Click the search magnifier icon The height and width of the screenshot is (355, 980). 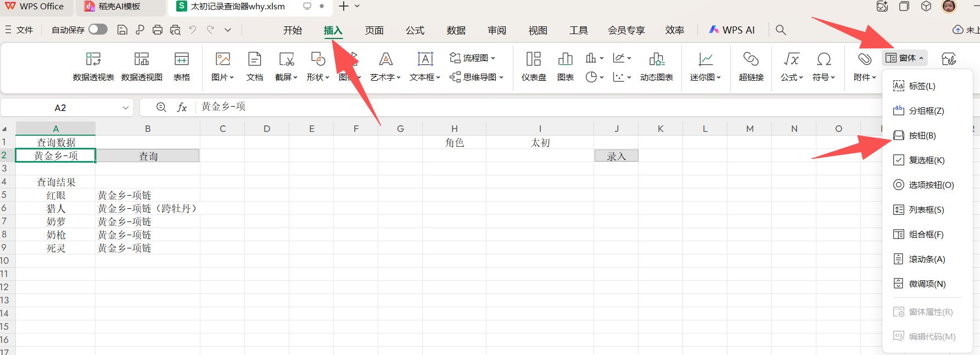click(x=781, y=30)
